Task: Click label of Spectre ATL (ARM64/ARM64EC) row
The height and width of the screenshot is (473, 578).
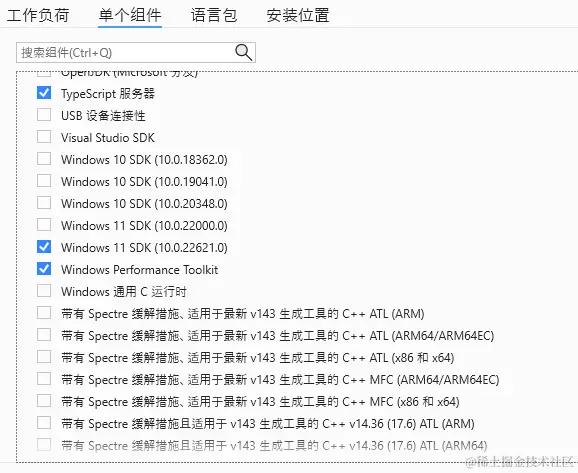Action: [278, 335]
